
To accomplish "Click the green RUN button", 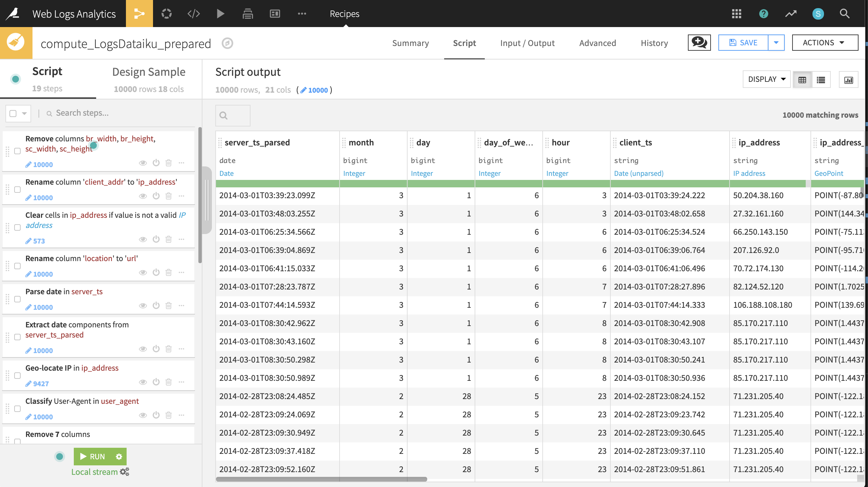I will tap(93, 457).
